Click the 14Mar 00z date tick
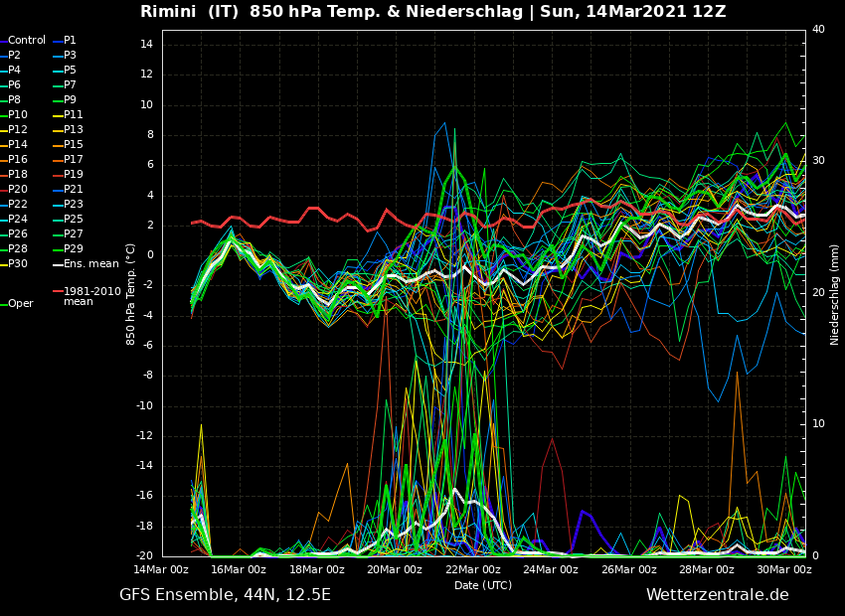The width and height of the screenshot is (845, 616). [162, 569]
